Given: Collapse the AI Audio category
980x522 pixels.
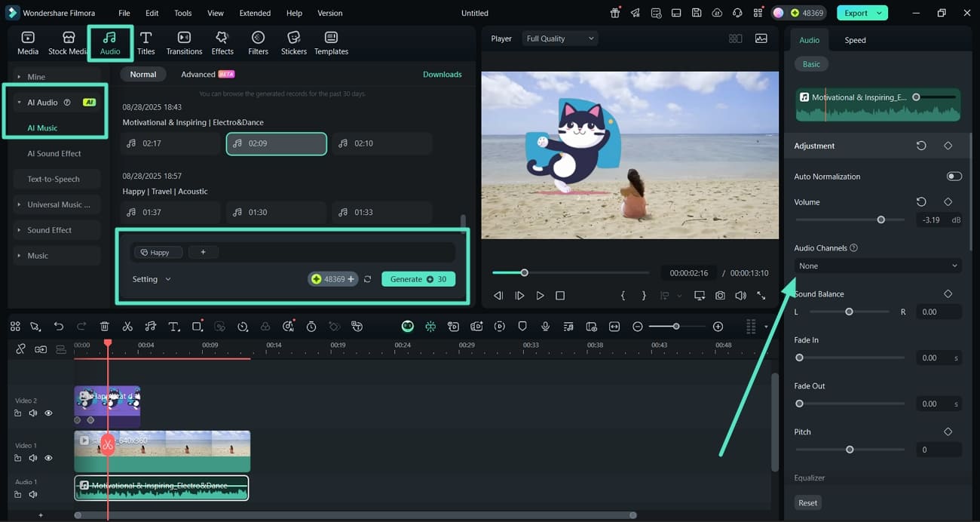Looking at the screenshot, I should [x=19, y=103].
